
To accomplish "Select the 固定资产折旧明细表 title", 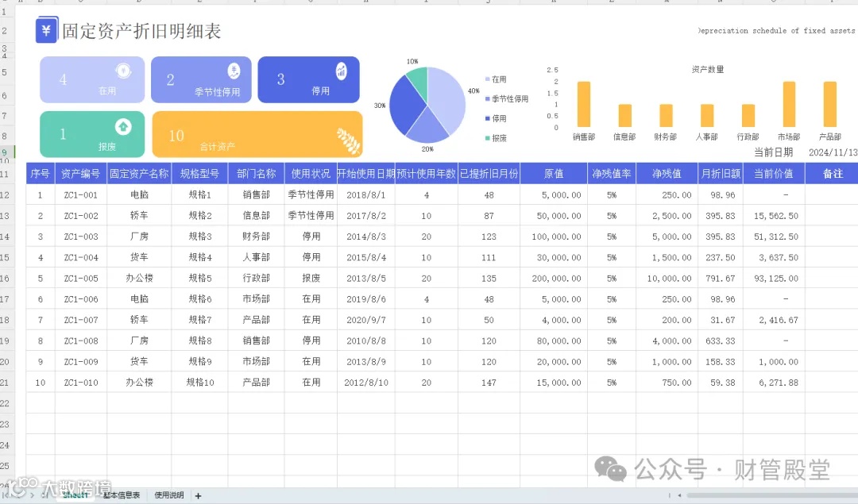I will pyautogui.click(x=141, y=31).
